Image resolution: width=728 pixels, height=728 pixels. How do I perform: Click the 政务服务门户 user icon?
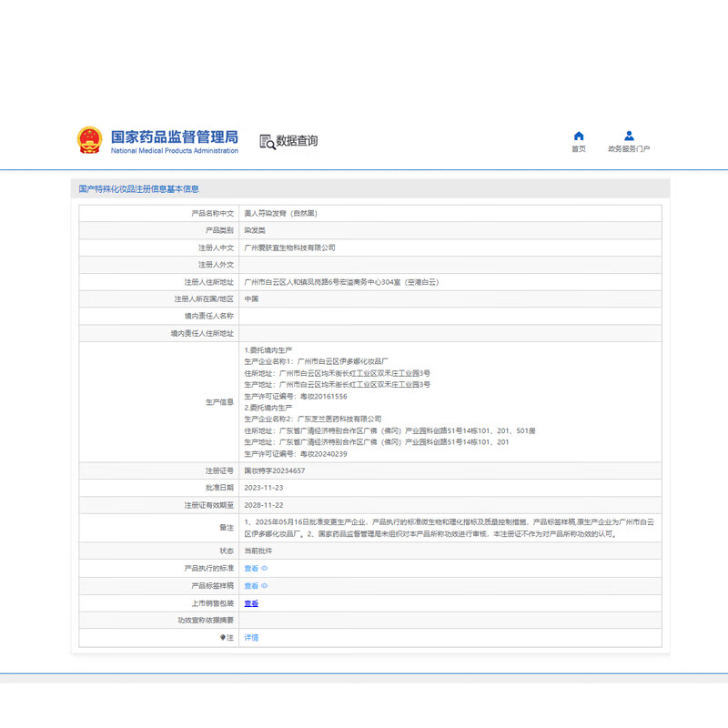(629, 136)
